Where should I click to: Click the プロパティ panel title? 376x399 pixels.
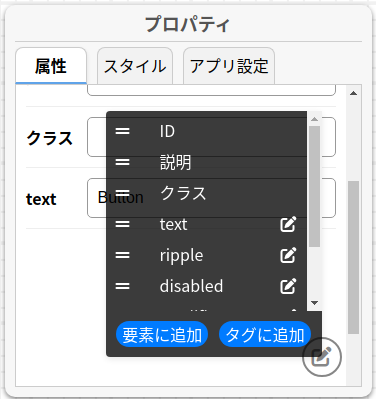coord(188,25)
